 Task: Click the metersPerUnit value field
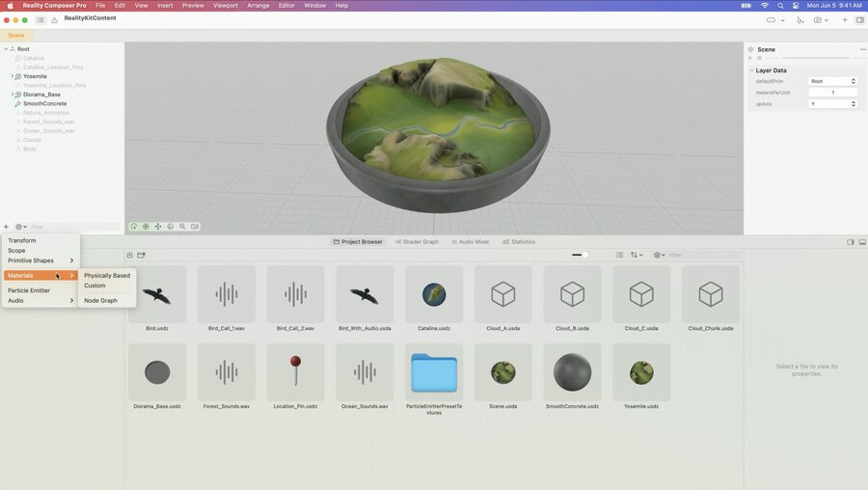[x=832, y=93]
